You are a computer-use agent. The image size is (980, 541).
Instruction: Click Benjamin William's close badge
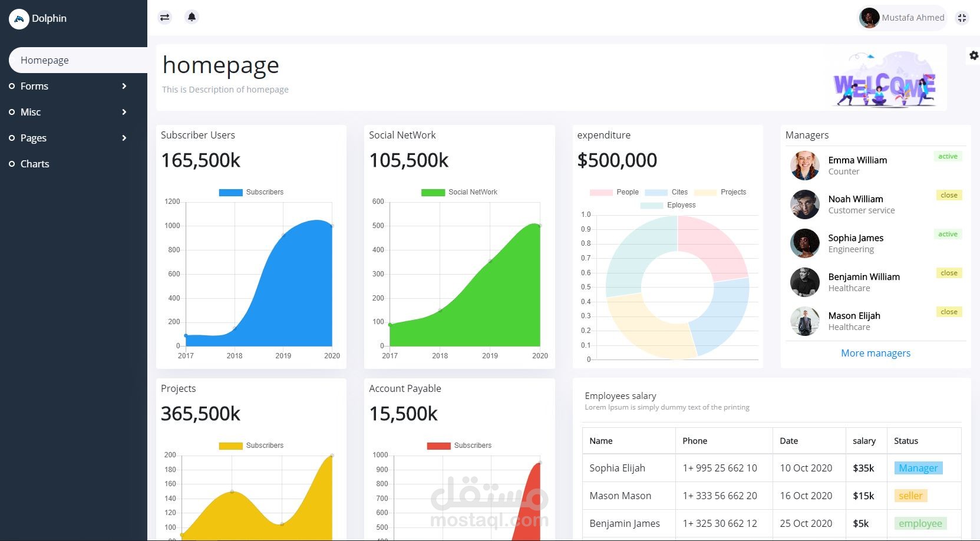(x=949, y=273)
